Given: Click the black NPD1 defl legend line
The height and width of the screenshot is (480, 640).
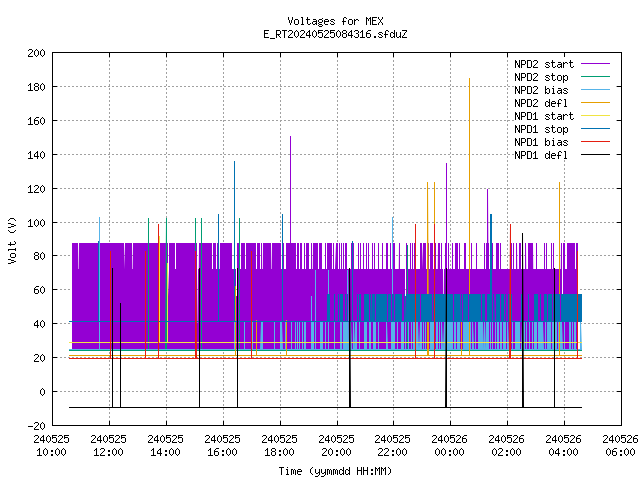Looking at the screenshot, I should [x=596, y=155].
